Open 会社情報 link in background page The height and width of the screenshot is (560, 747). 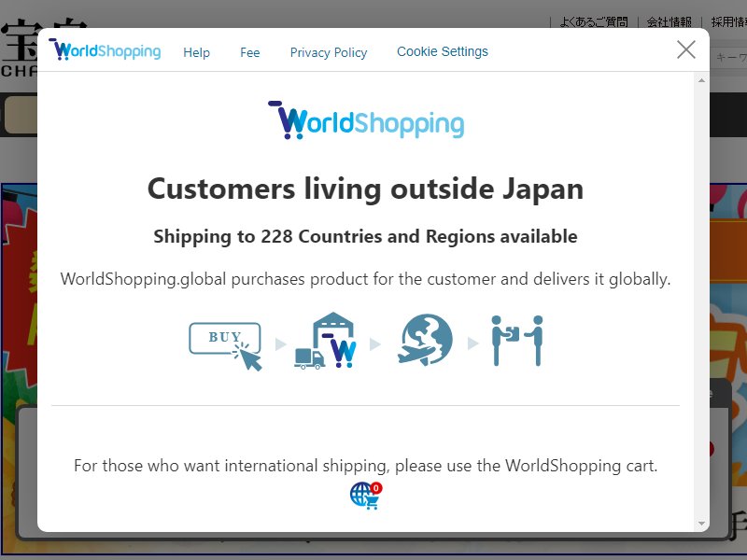pyautogui.click(x=669, y=21)
